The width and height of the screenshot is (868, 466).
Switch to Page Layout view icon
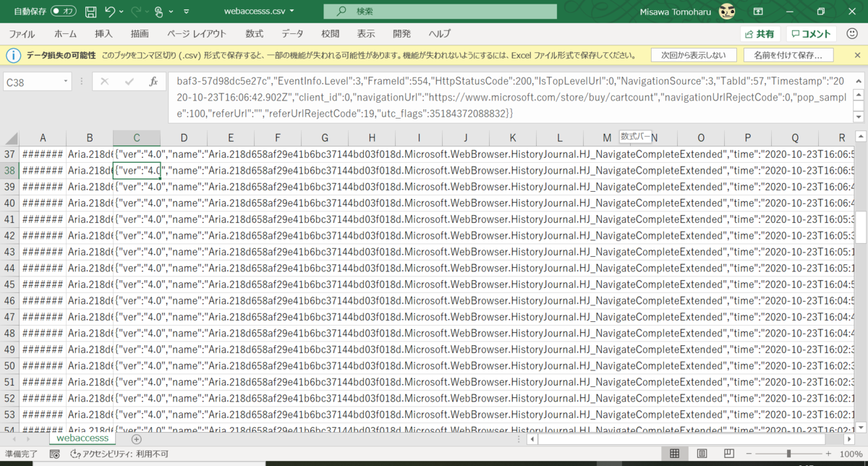pyautogui.click(x=702, y=454)
